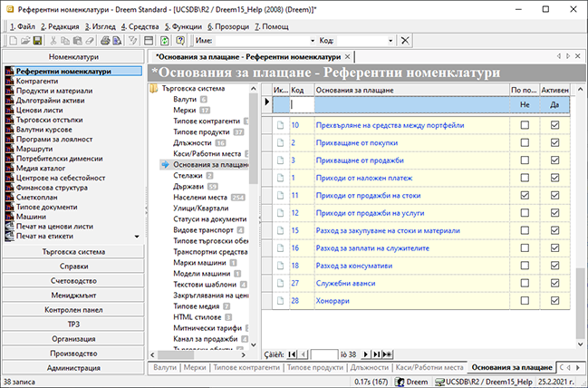Expand more Номенклатури items with down arrow
Screen dimensions: 588x388
point(137,237)
